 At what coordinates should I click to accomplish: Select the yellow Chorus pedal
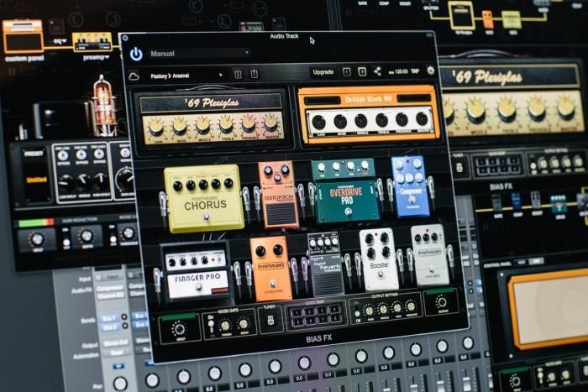[x=204, y=198]
